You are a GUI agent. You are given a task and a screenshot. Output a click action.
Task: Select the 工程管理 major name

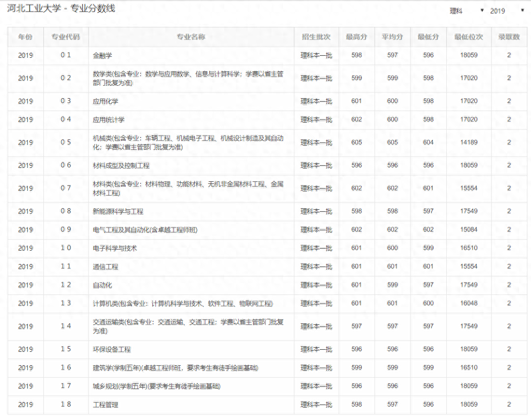105,405
